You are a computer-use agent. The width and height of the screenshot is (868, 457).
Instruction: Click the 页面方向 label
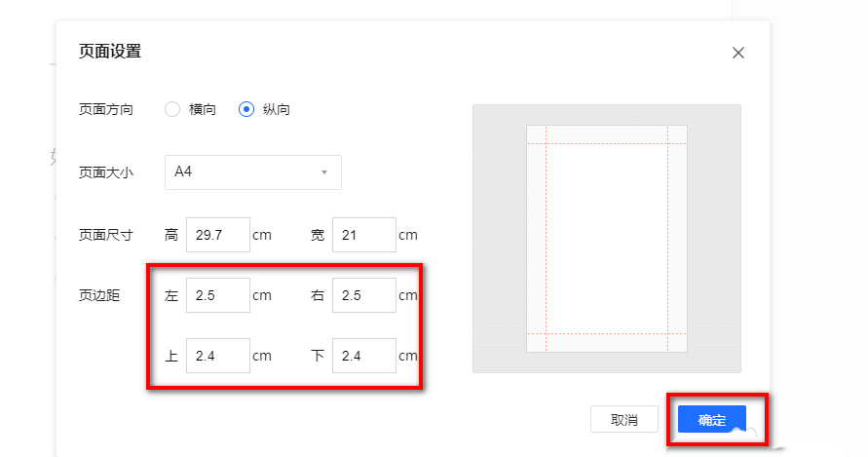point(106,110)
